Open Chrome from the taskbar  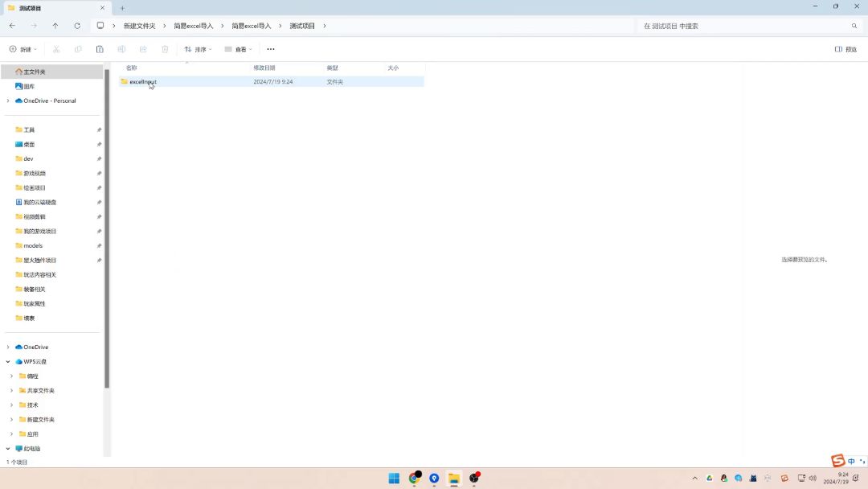pos(414,479)
